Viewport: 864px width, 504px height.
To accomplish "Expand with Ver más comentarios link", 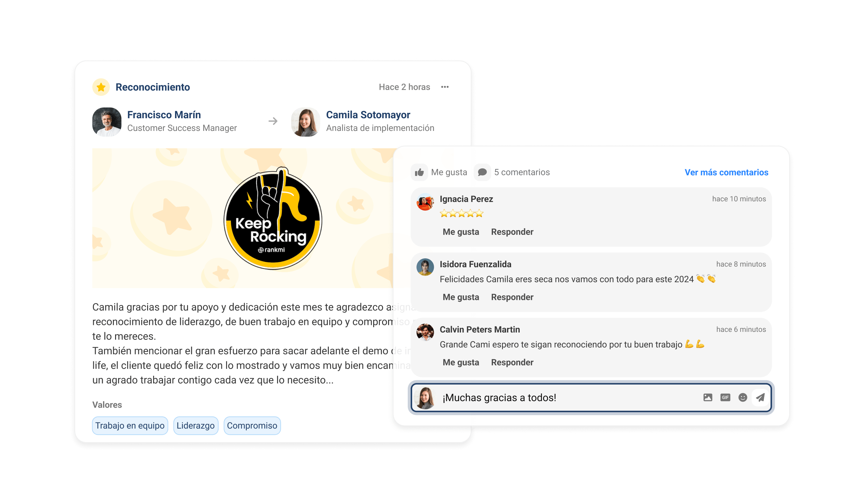I will tap(726, 172).
